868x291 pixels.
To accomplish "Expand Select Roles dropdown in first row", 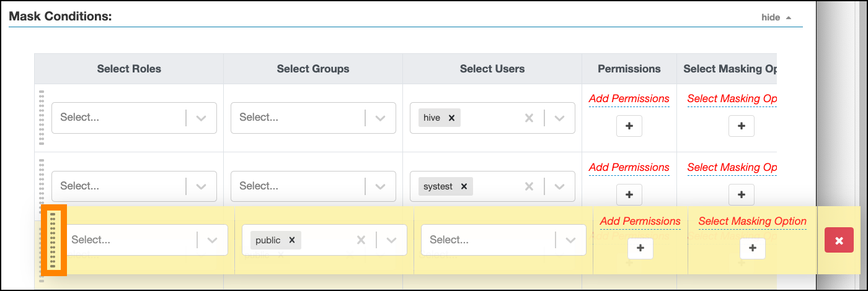I will tap(201, 118).
